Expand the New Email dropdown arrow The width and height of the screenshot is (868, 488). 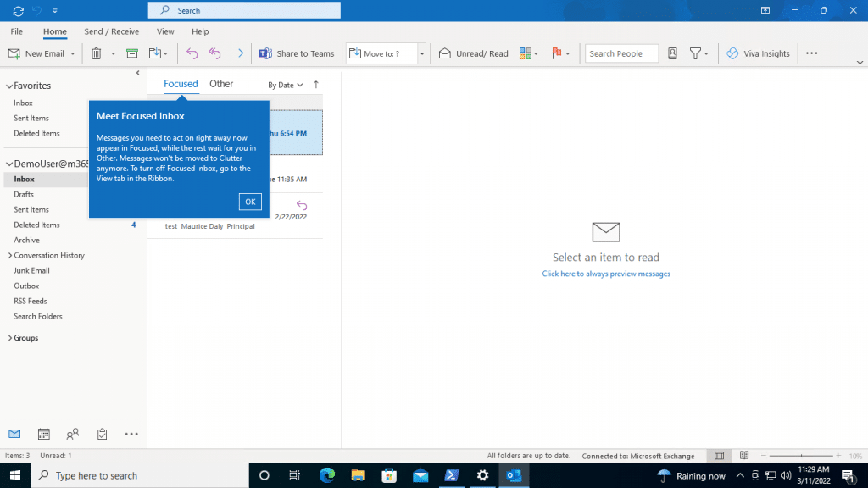[x=73, y=53]
